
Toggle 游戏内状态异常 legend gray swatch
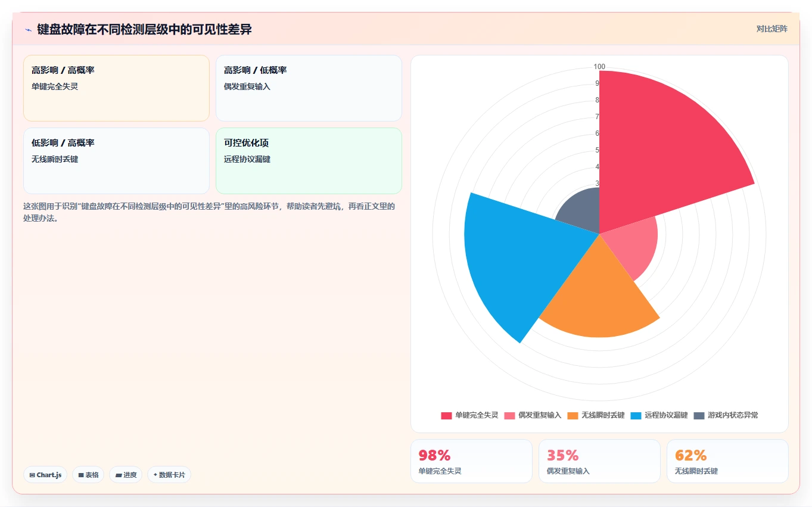pyautogui.click(x=699, y=415)
